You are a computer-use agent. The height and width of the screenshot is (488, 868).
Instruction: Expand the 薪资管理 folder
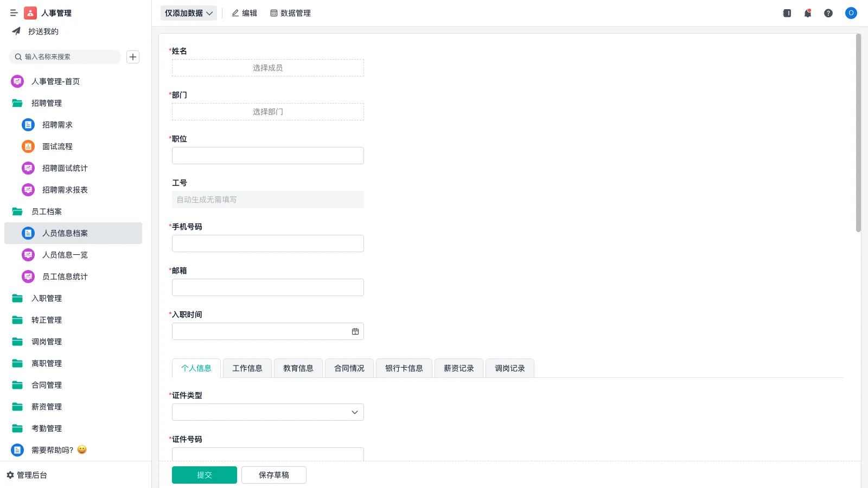click(x=46, y=407)
